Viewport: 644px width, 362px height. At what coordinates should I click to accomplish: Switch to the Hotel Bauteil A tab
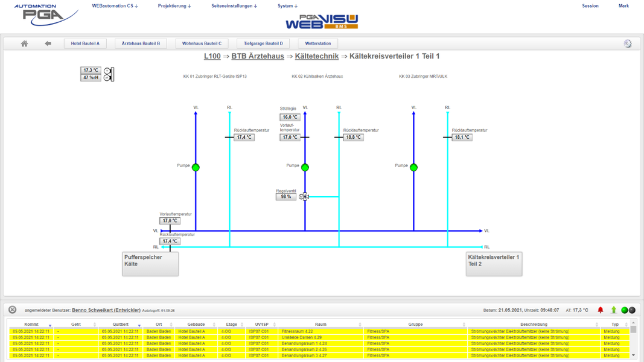pos(85,43)
